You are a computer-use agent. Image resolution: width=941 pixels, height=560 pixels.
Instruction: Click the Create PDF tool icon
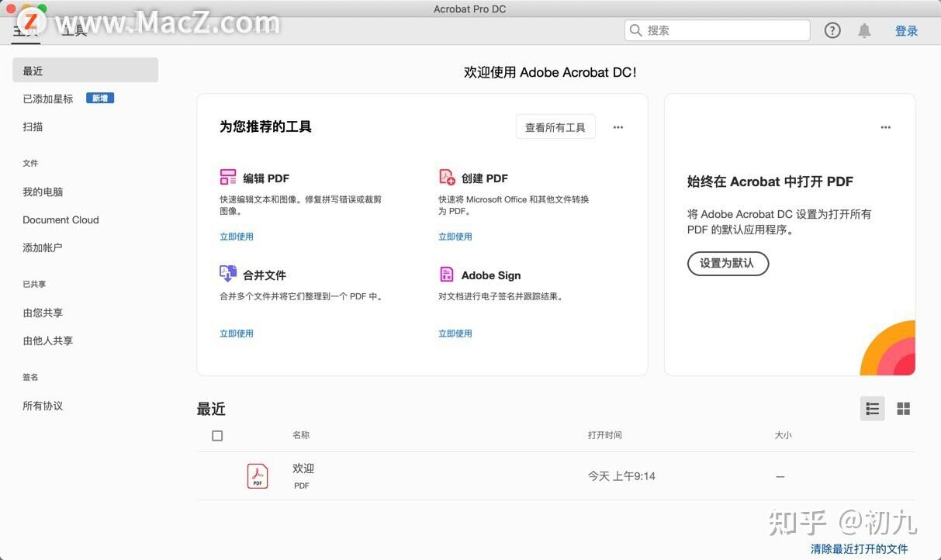(x=447, y=178)
